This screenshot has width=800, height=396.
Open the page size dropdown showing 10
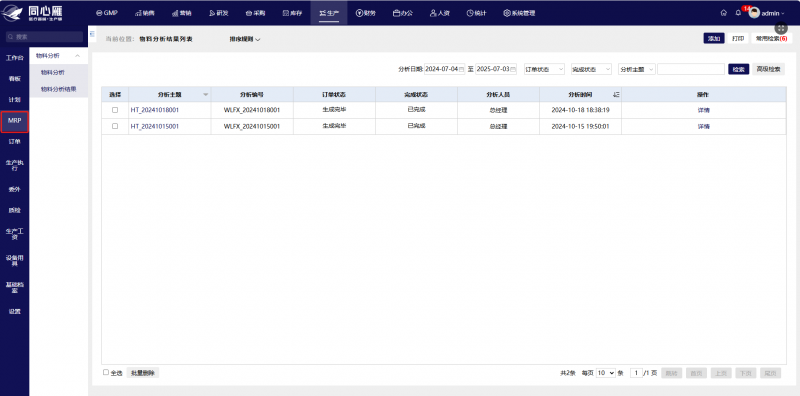click(606, 373)
